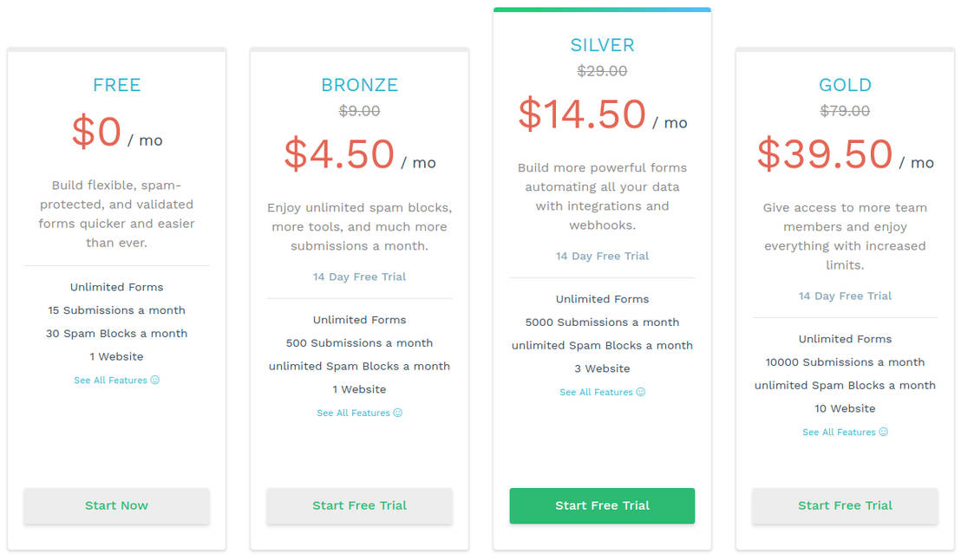
Task: Click the $14.50 Silver price
Action: pos(582,114)
